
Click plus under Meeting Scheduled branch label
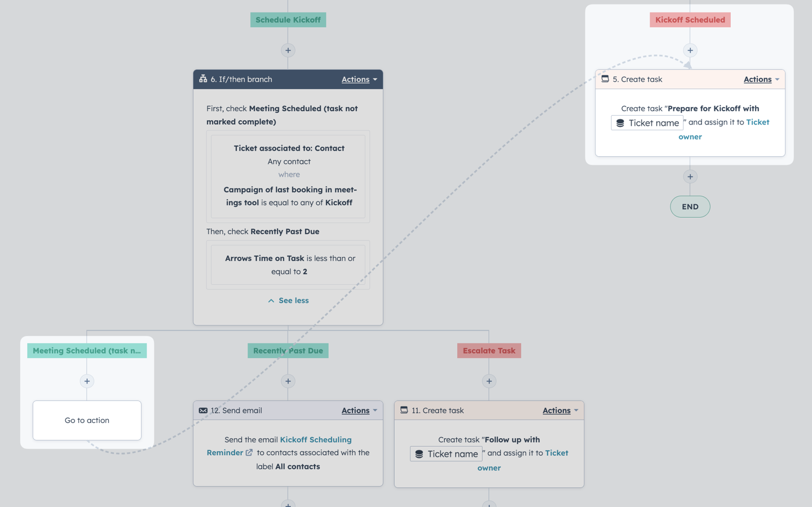pos(87,381)
